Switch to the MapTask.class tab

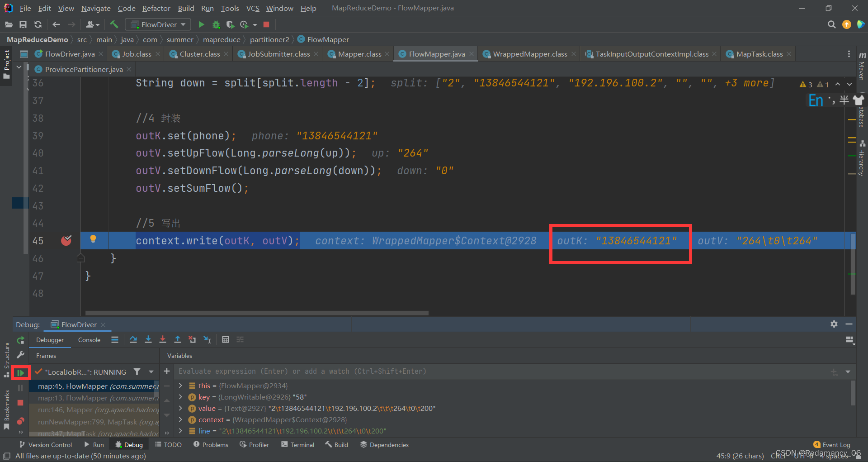[x=759, y=54]
